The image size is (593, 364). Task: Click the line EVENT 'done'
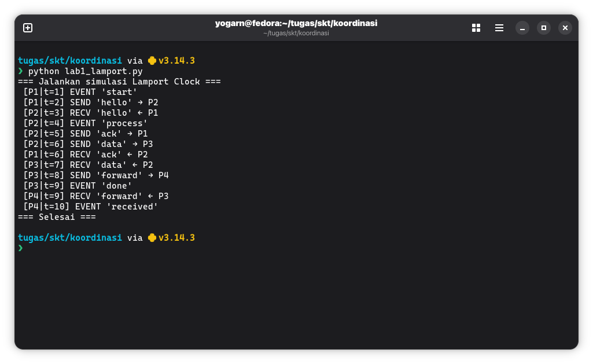[78, 186]
